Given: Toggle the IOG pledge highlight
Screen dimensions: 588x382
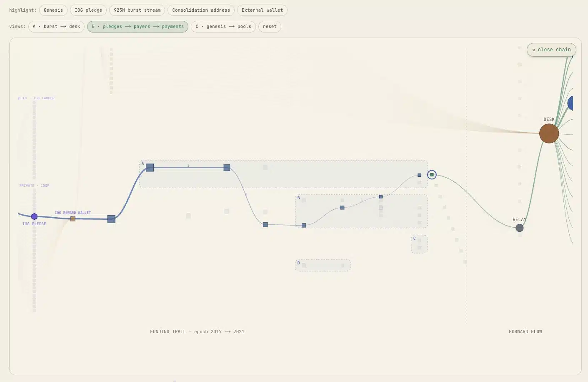Looking at the screenshot, I should (x=88, y=10).
